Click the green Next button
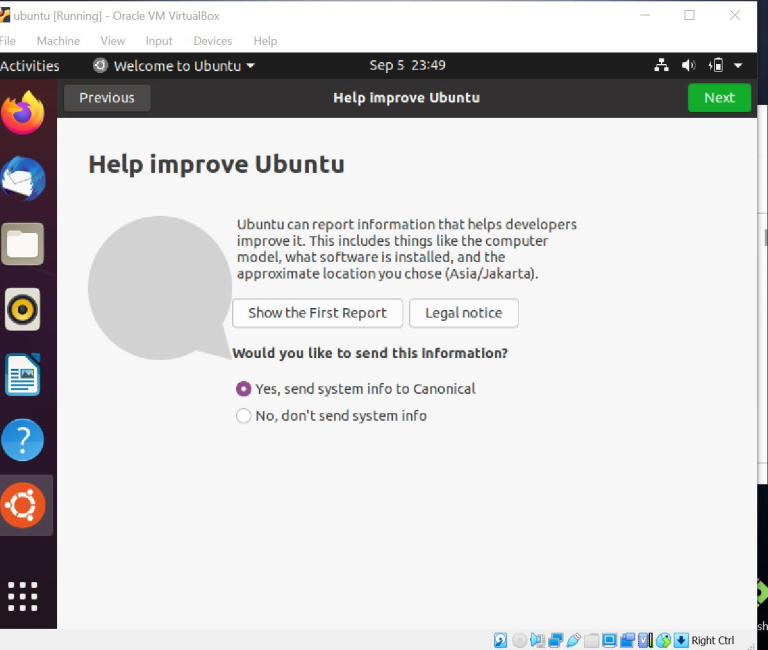 [x=719, y=98]
